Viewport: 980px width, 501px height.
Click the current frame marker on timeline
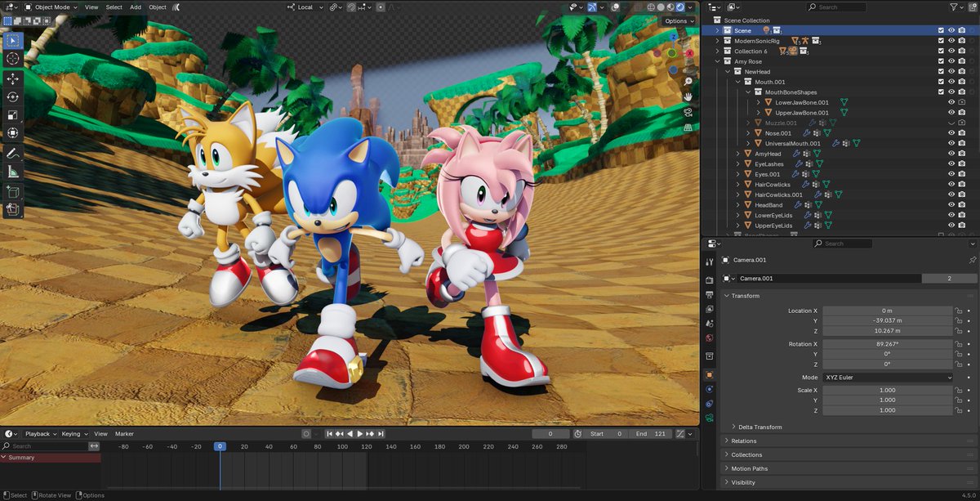[x=220, y=446]
